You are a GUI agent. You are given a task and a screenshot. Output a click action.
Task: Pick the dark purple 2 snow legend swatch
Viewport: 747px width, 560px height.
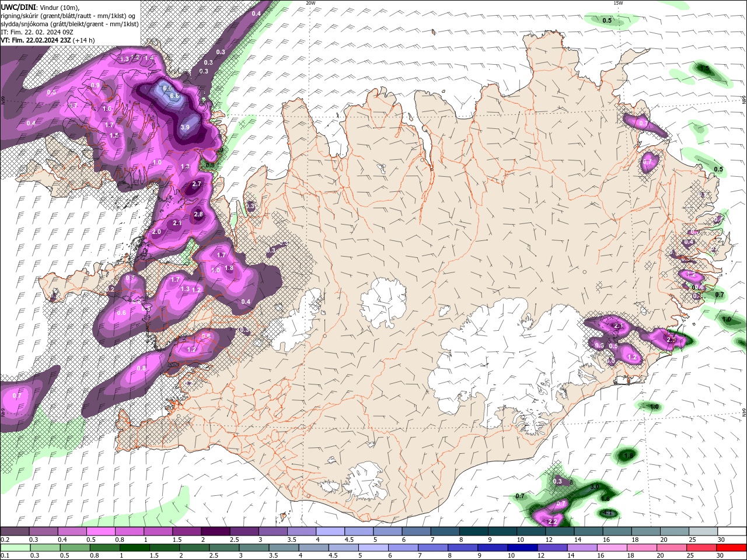tap(215, 531)
